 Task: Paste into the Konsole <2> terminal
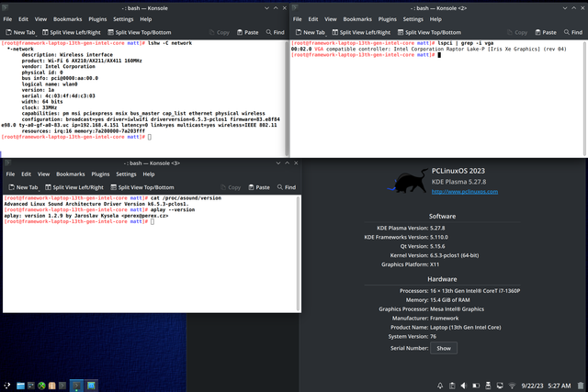[546, 33]
